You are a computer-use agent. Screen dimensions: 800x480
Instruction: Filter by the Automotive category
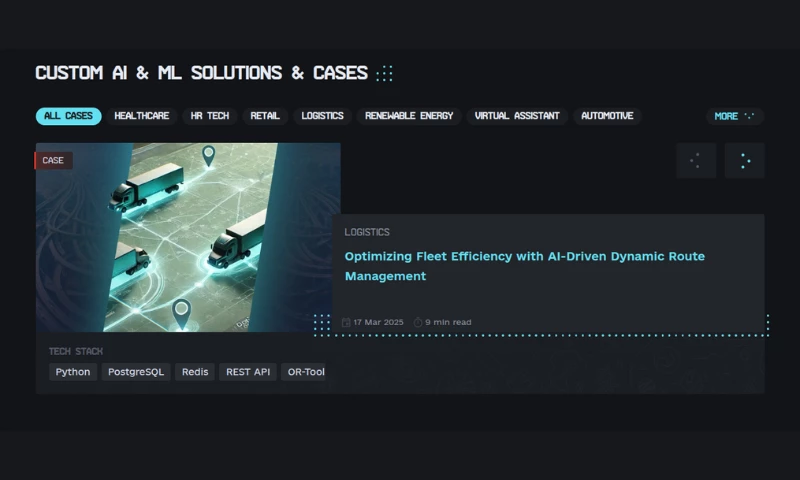point(607,116)
